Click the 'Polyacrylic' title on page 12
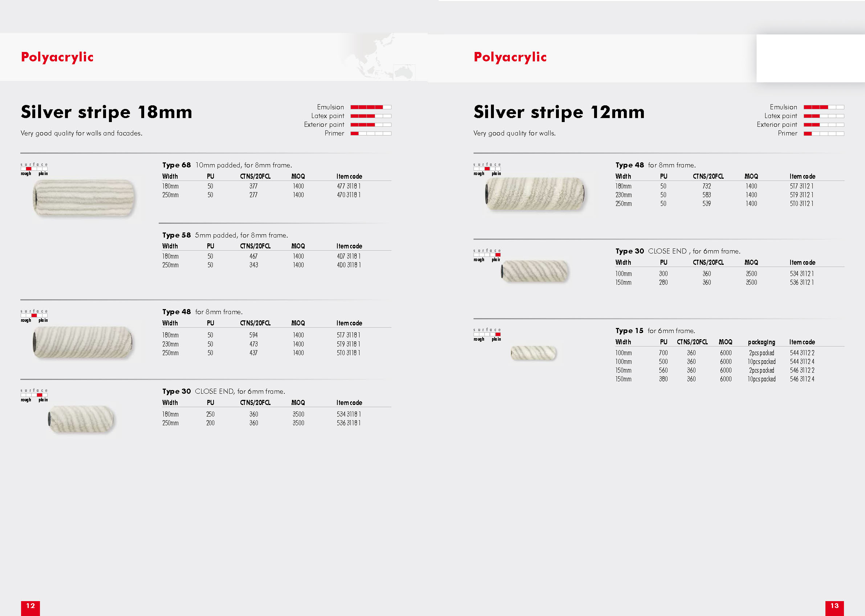 (57, 57)
